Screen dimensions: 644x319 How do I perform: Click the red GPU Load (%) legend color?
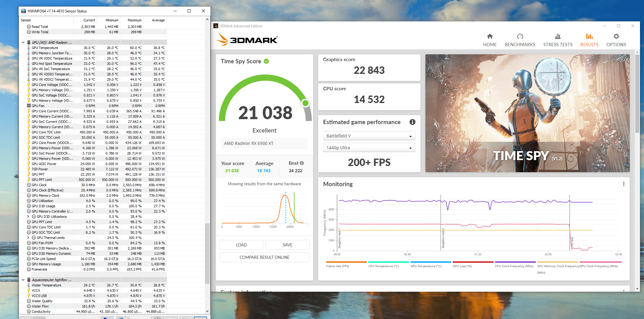click(473, 262)
